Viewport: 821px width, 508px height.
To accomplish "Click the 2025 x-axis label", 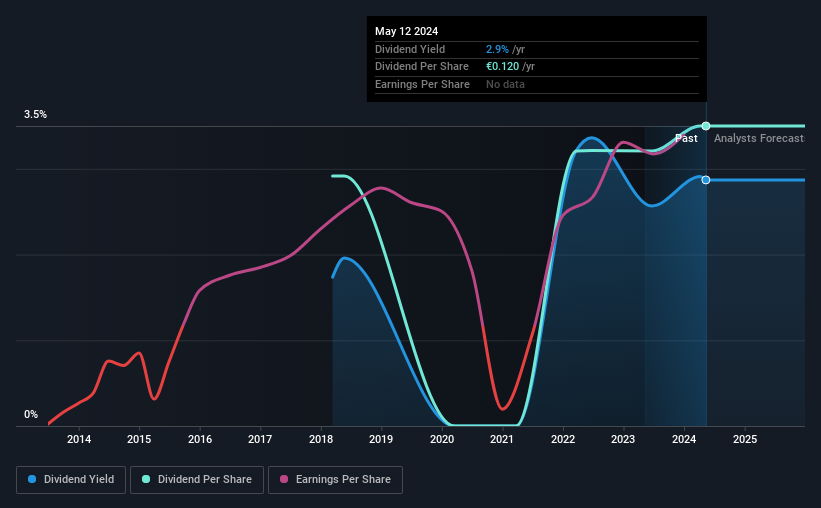I will pyautogui.click(x=745, y=439).
